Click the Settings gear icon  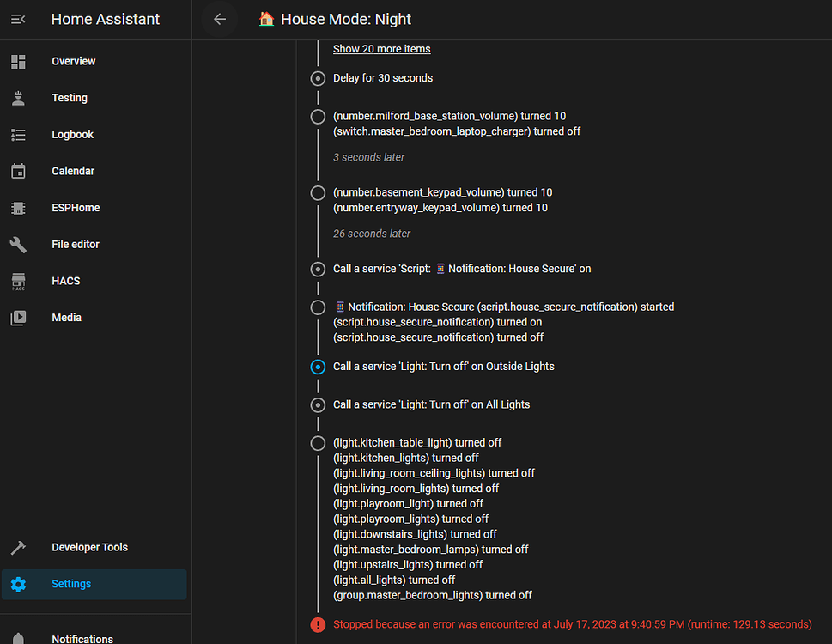coord(18,584)
